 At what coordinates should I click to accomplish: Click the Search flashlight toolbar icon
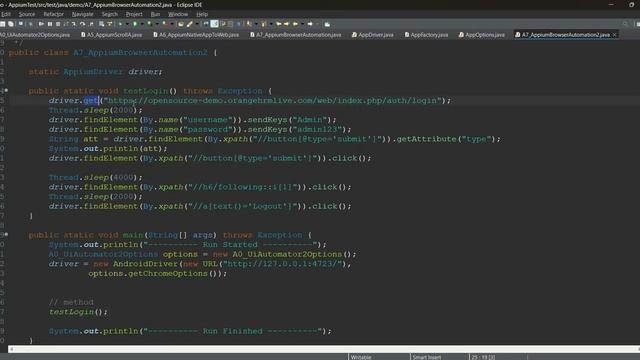189,24
